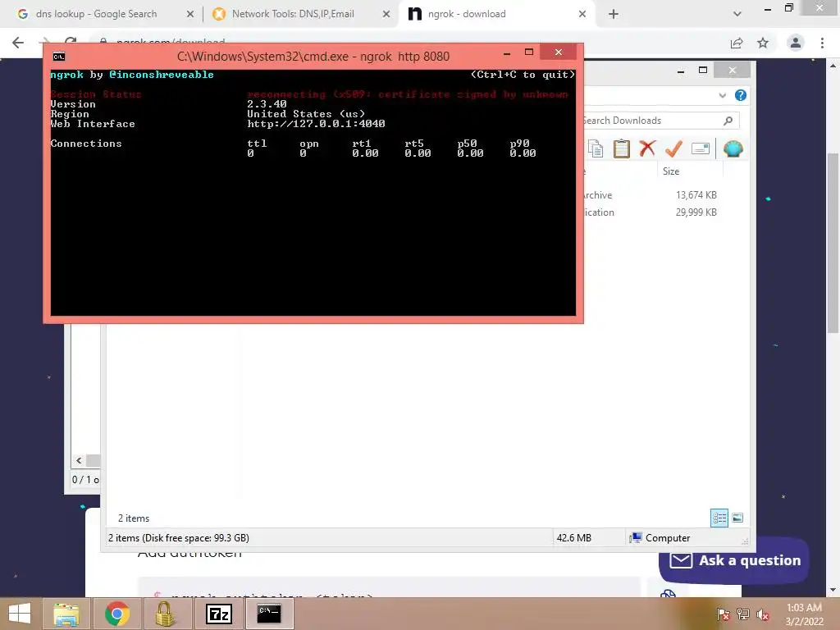Click the cmd.exe window title bar icon
The height and width of the screenshot is (630, 840).
pos(59,57)
